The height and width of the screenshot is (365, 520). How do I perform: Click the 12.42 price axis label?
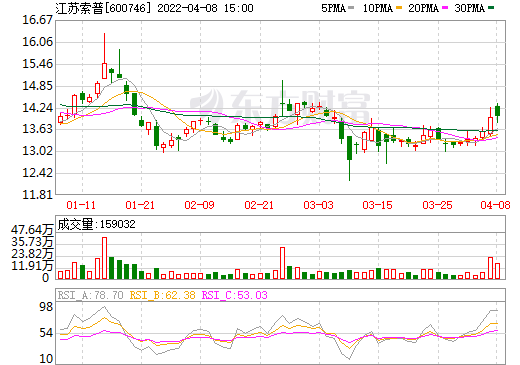click(x=38, y=173)
